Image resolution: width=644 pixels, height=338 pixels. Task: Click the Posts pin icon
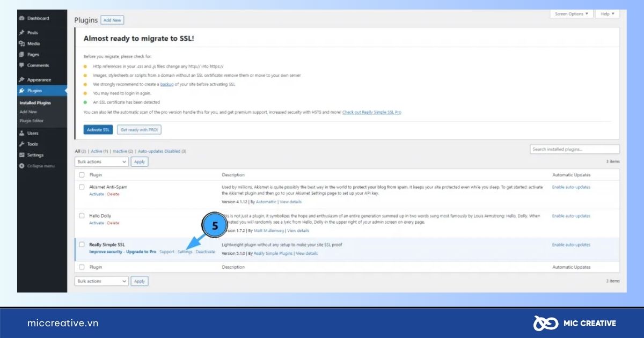(x=21, y=33)
